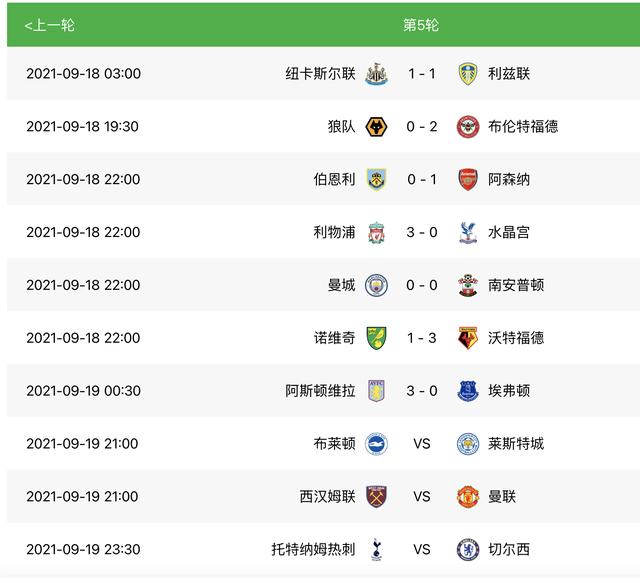Click the Manchester City round badge
The image size is (640, 578).
point(376,285)
